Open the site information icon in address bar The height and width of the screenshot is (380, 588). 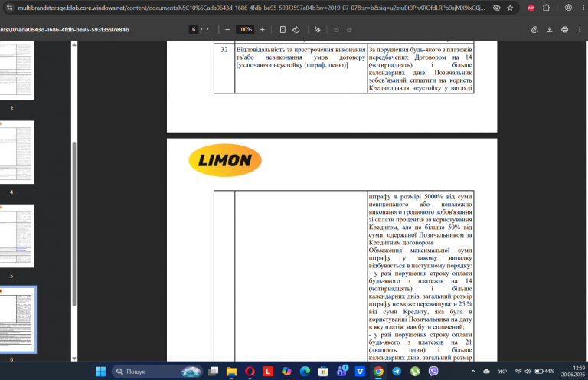tap(10, 8)
